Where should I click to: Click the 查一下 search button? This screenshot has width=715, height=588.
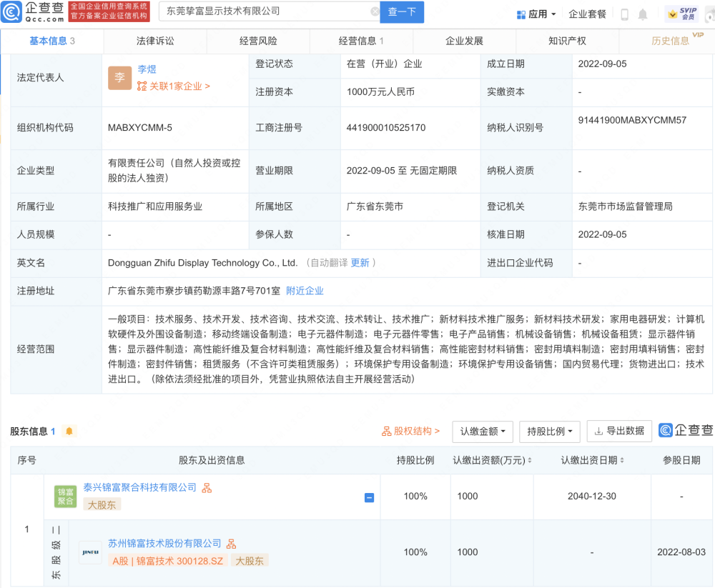(x=402, y=11)
